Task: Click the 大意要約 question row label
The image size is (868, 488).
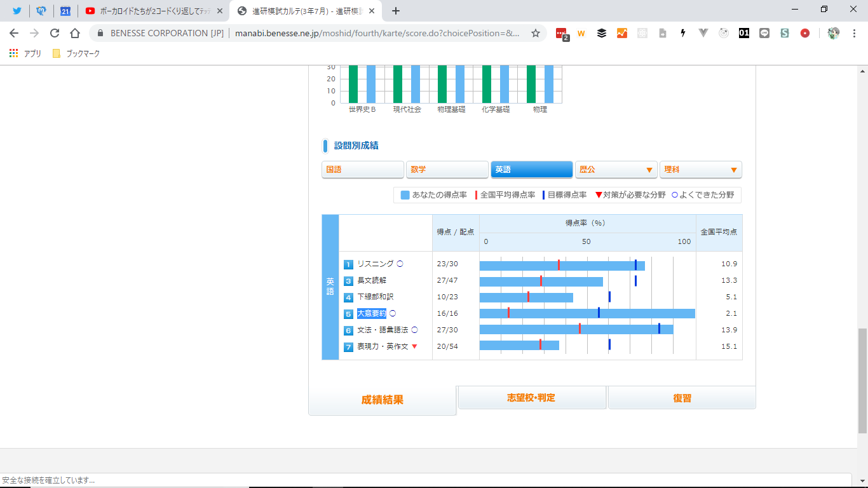Action: coord(371,313)
